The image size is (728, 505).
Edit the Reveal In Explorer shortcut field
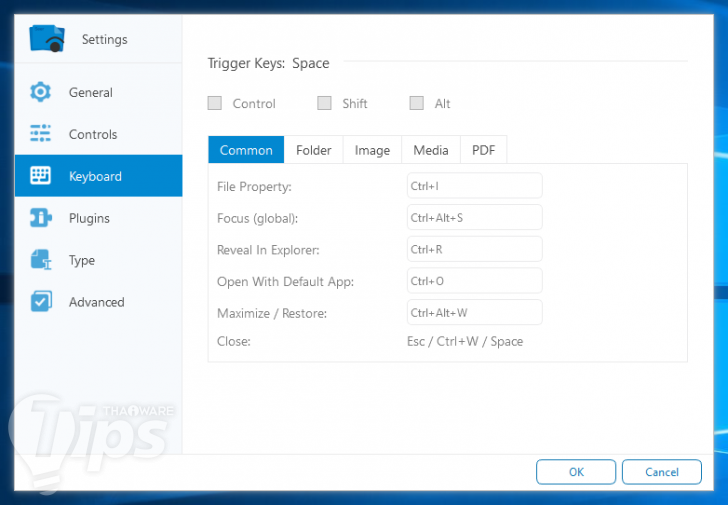(x=474, y=249)
